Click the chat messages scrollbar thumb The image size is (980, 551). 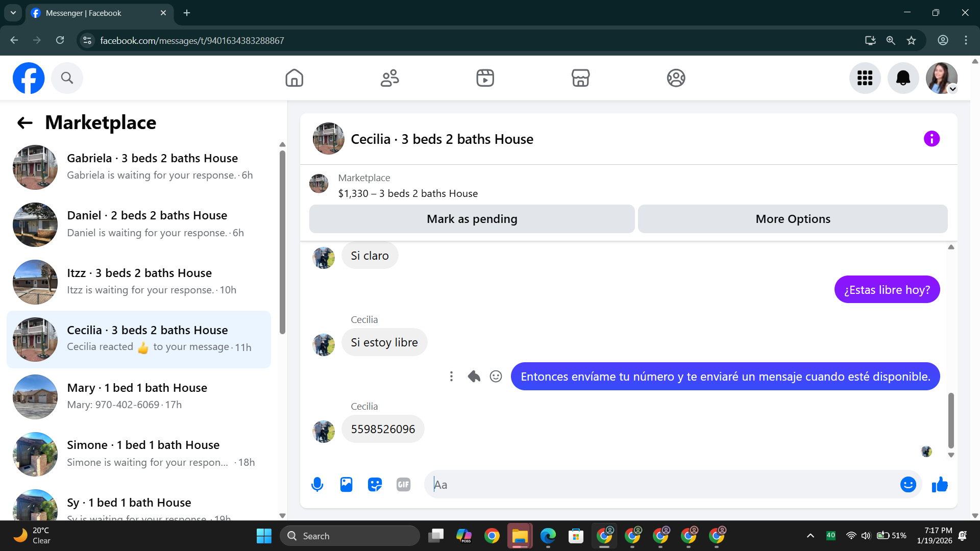(951, 420)
